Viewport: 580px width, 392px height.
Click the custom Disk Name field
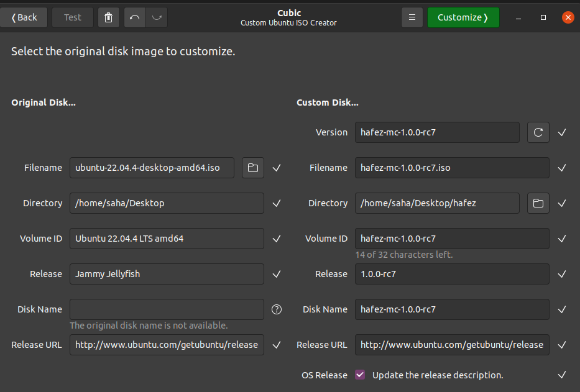[452, 309]
